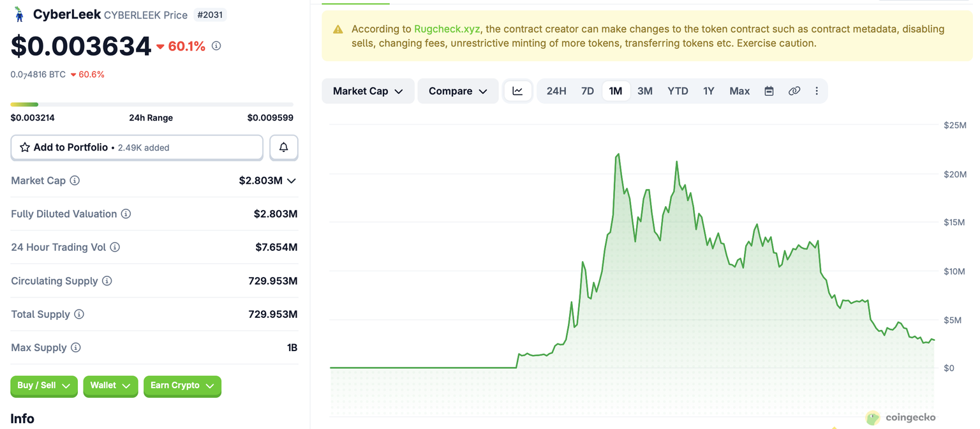Screen dimensions: 980x429
Task: Click the $2.803M Fully Diluted Valuation value
Action: (276, 214)
